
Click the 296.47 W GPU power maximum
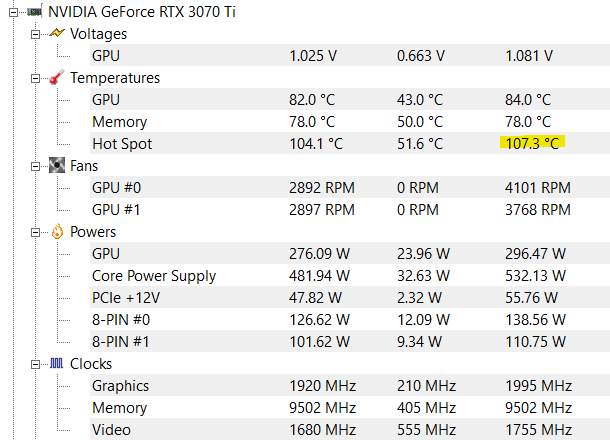tap(535, 254)
